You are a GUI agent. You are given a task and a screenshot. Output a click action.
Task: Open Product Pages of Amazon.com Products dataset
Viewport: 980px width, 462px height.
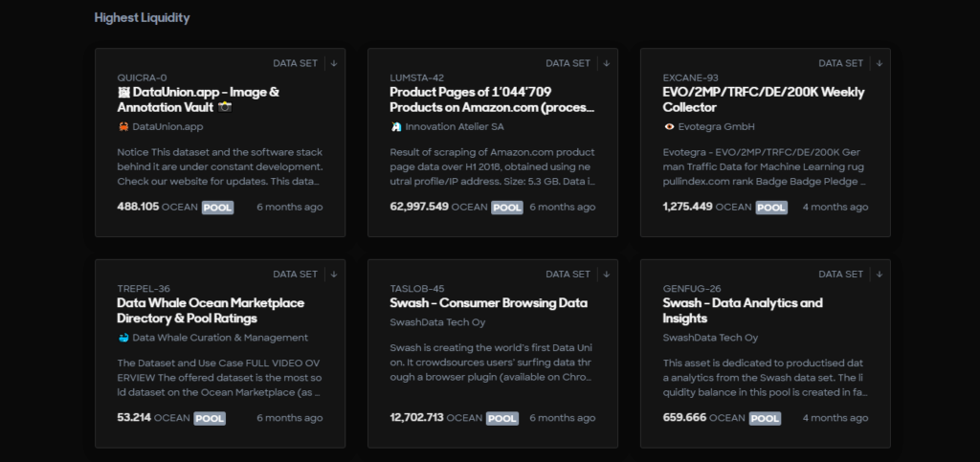[492, 99]
